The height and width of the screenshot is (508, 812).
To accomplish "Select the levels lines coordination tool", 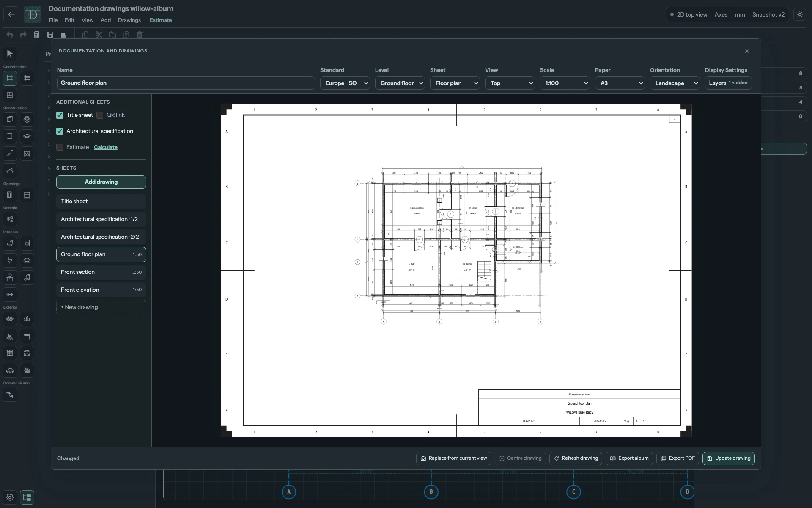I will [x=27, y=78].
